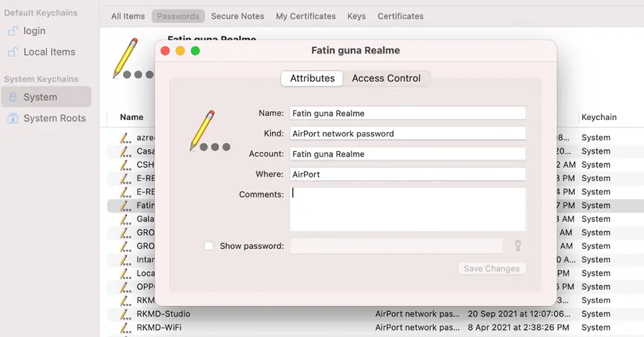Click the Gala row pencil icon

click(125, 219)
